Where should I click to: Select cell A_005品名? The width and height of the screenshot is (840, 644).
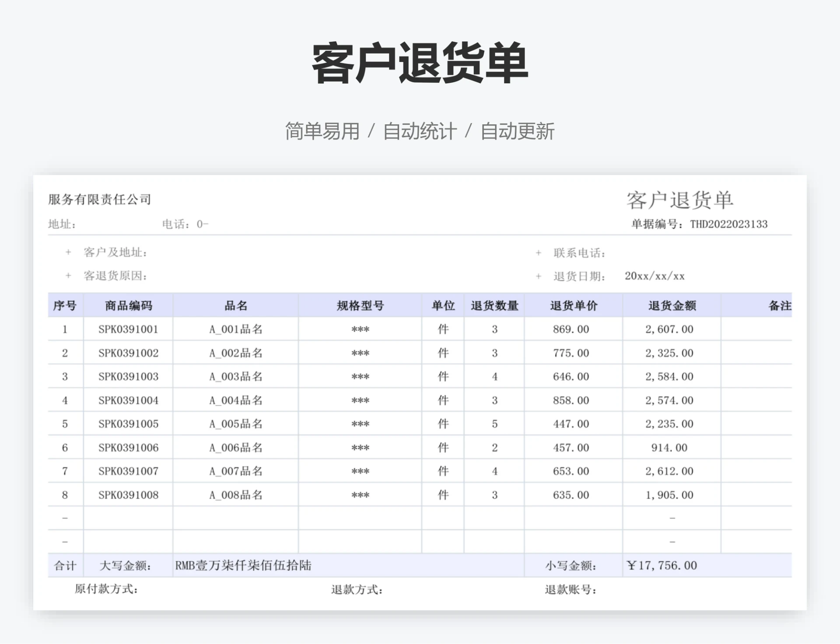pyautogui.click(x=235, y=424)
